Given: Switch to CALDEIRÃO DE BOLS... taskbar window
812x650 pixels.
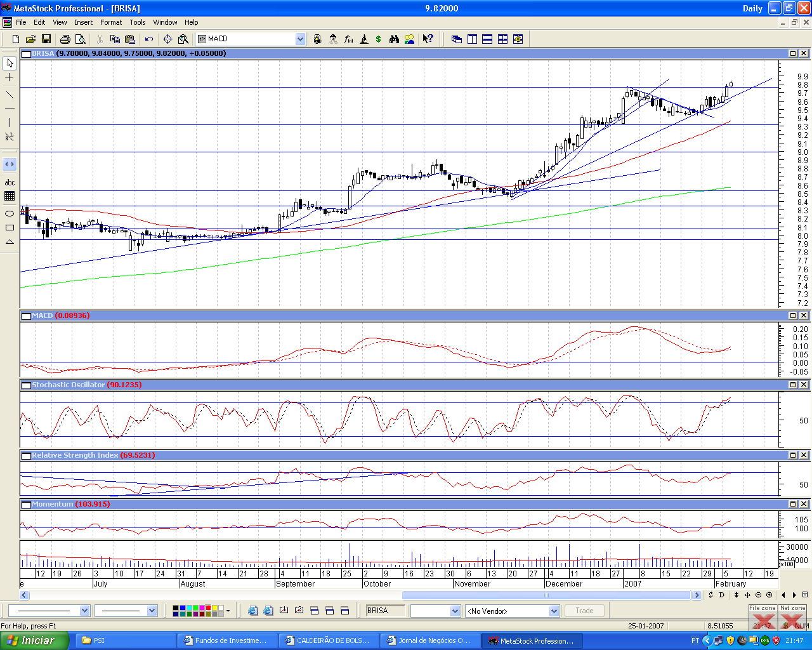Looking at the screenshot, I should pos(329,640).
